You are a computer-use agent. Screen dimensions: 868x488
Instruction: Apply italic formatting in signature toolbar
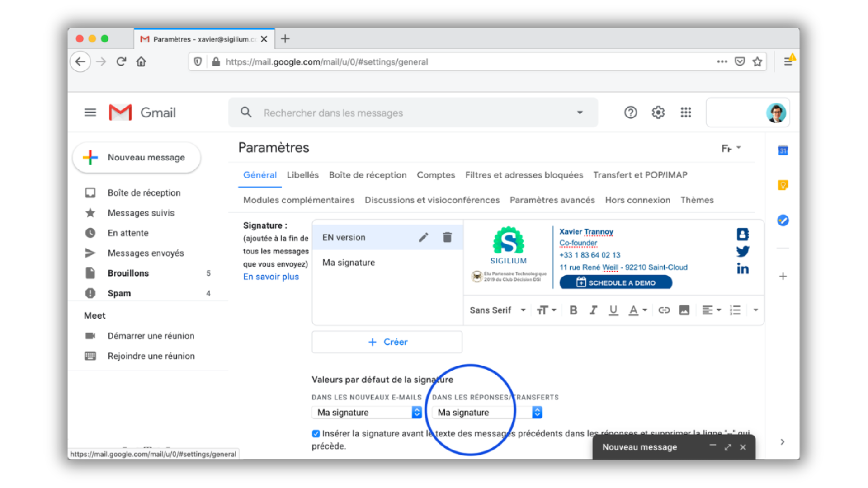593,310
